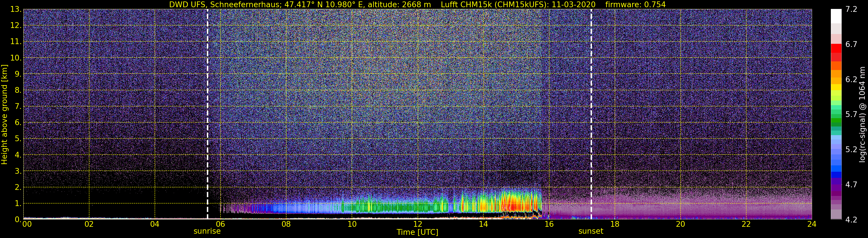Click the colorbar value label '5.7'

click(x=851, y=115)
